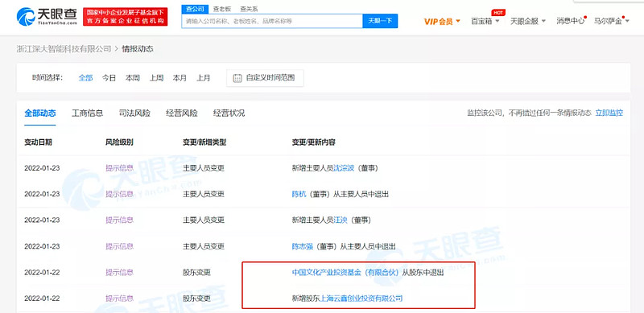Click the 风险级别 column header
Image resolution: width=644 pixels, height=313 pixels.
tap(119, 142)
